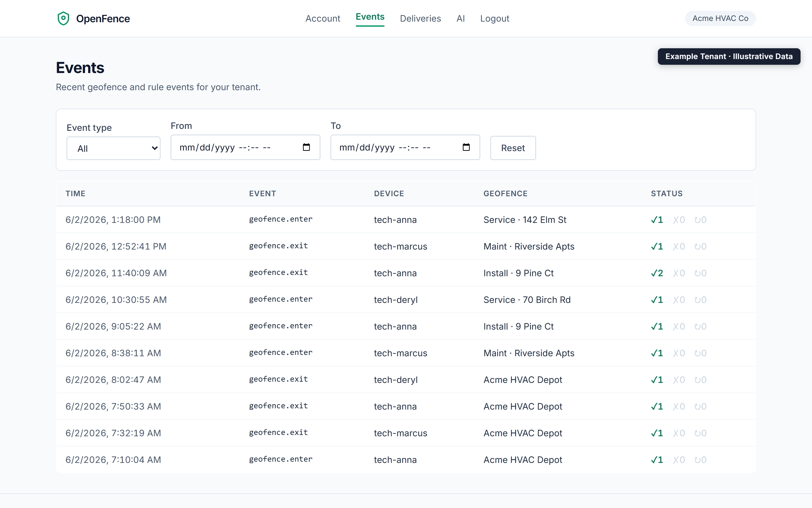Click the GEOFENCE column header

coord(505,194)
